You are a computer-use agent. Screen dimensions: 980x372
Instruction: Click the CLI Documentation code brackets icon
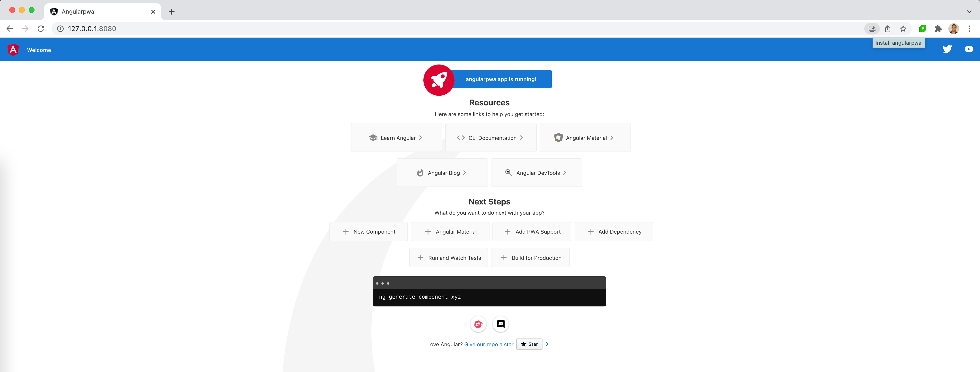pyautogui.click(x=461, y=137)
